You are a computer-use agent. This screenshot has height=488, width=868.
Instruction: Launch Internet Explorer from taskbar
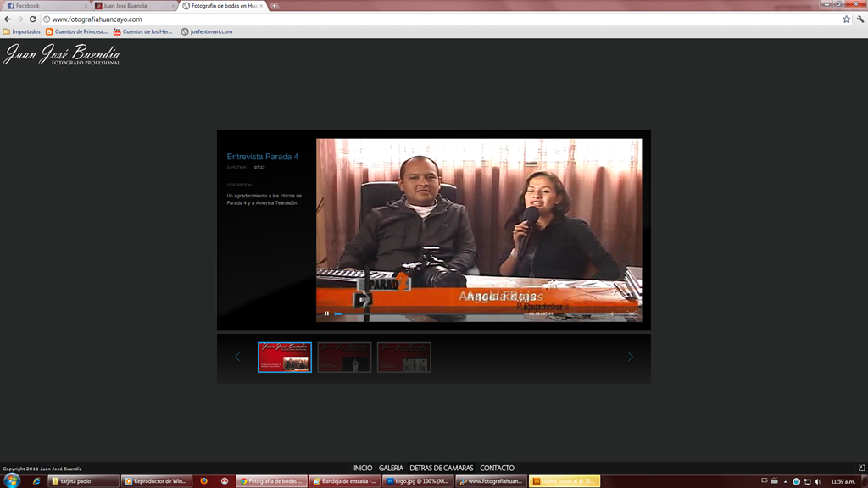(x=36, y=481)
